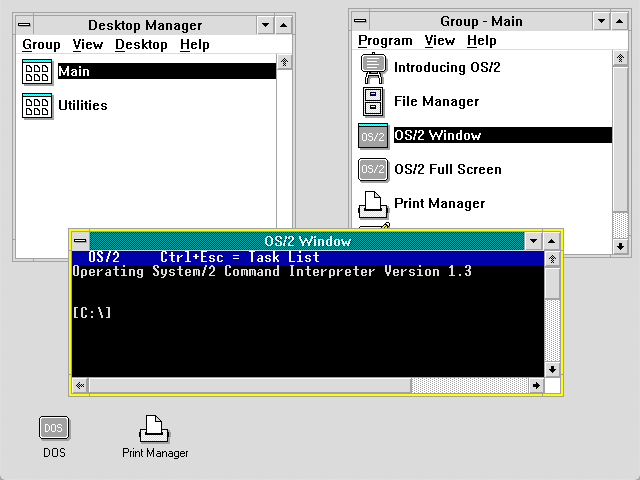
Task: Select the Main entry text
Action: tap(167, 71)
